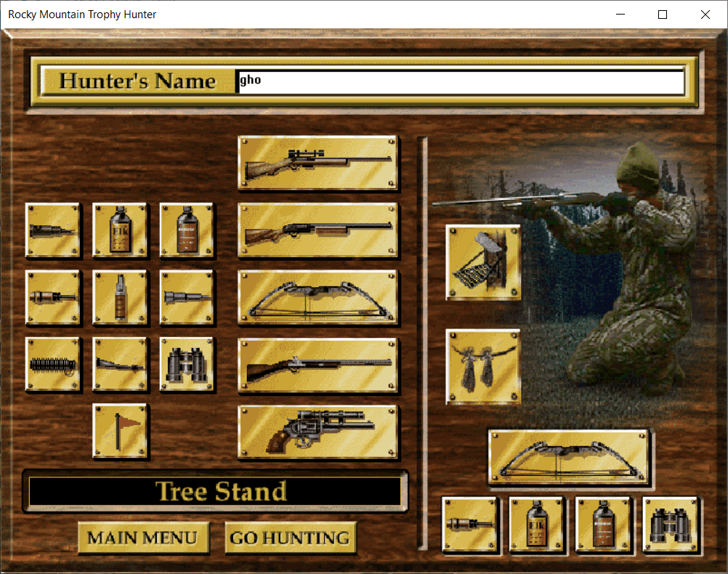Click the equipped bow plaque under the hunter
Screen dimensions: 728x574
(x=569, y=458)
